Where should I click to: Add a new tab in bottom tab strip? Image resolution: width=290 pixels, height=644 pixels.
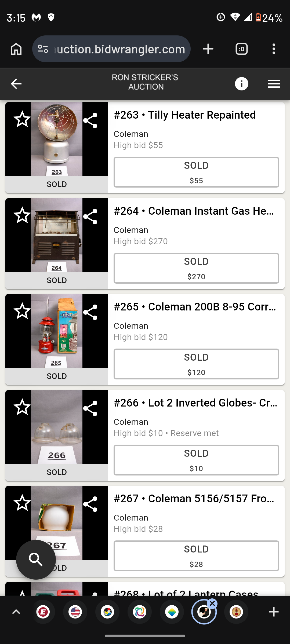click(274, 612)
